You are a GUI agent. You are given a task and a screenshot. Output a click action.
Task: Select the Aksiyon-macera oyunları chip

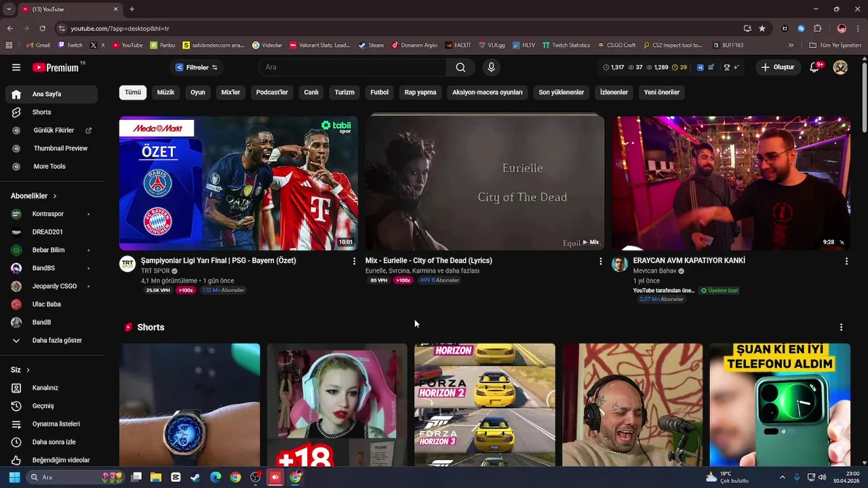(488, 92)
